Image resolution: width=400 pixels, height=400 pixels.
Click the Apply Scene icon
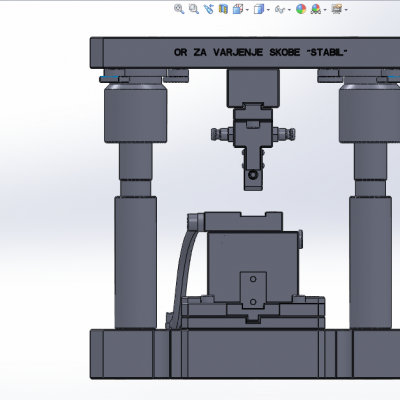pyautogui.click(x=315, y=9)
